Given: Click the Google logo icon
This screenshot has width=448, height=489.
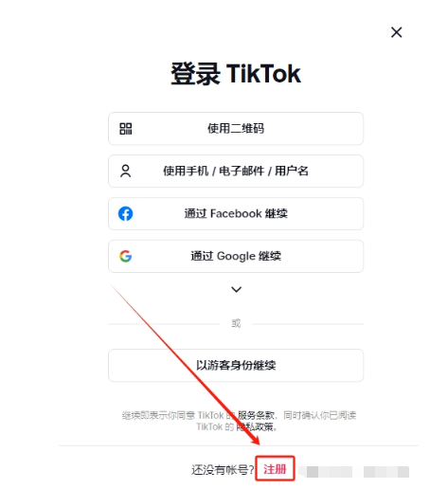Looking at the screenshot, I should [125, 256].
